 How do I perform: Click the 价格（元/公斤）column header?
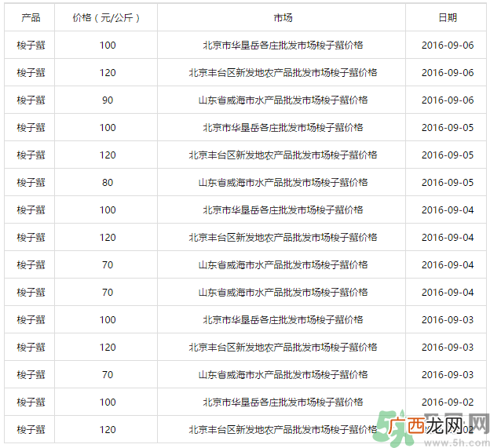106,18
